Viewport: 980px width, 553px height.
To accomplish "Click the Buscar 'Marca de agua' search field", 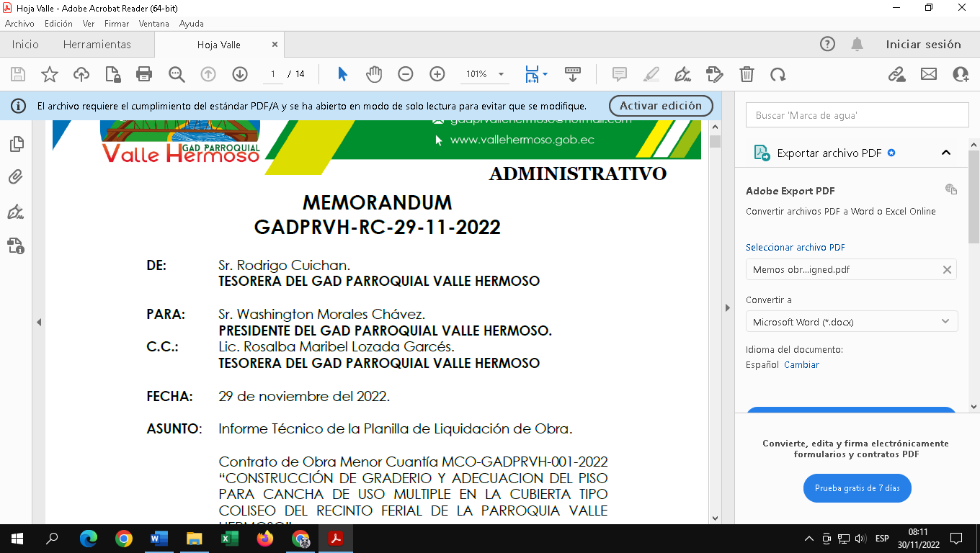I will (x=856, y=115).
